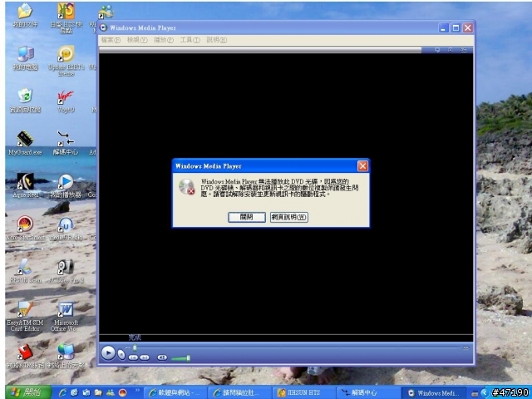Click the folder icon in Quick Launch
532x399 pixels.
pos(98,393)
